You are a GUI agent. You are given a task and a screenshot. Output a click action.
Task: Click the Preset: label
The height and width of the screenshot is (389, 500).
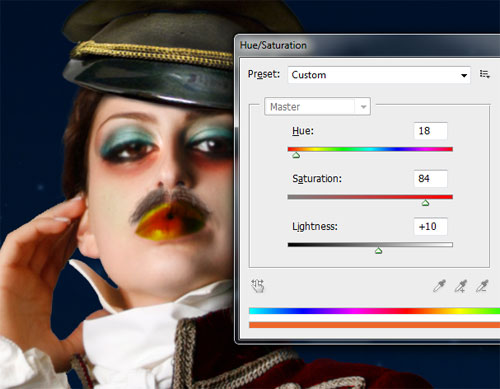click(264, 74)
